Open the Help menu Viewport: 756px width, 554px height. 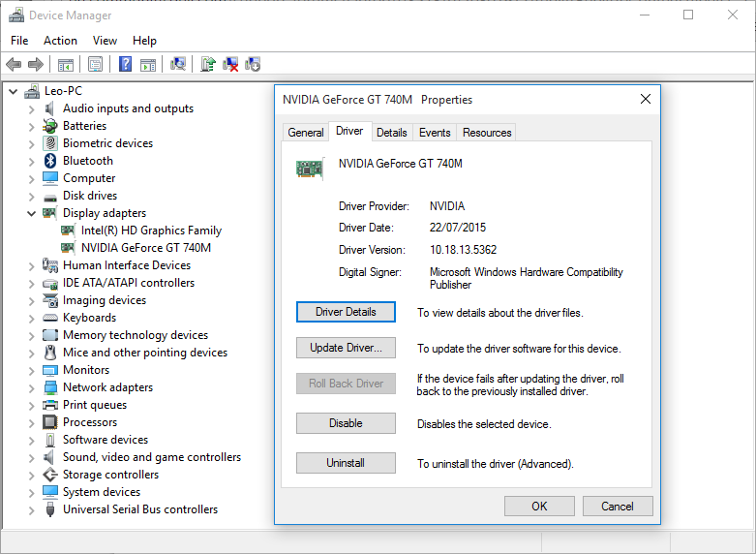(144, 41)
